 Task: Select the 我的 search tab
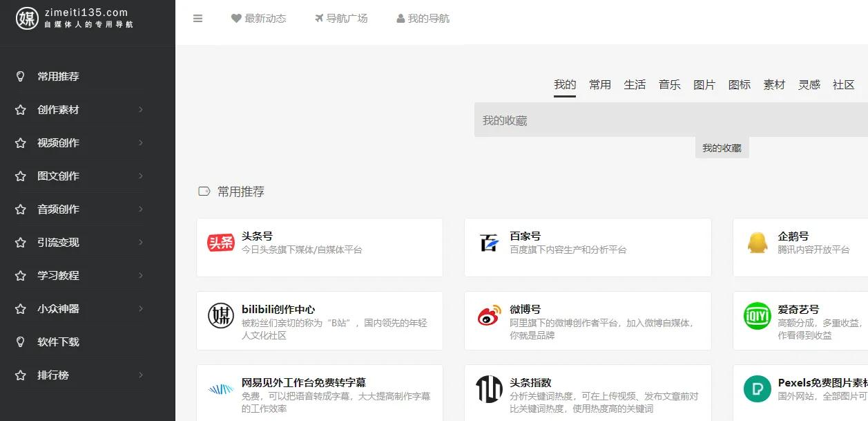tap(565, 85)
